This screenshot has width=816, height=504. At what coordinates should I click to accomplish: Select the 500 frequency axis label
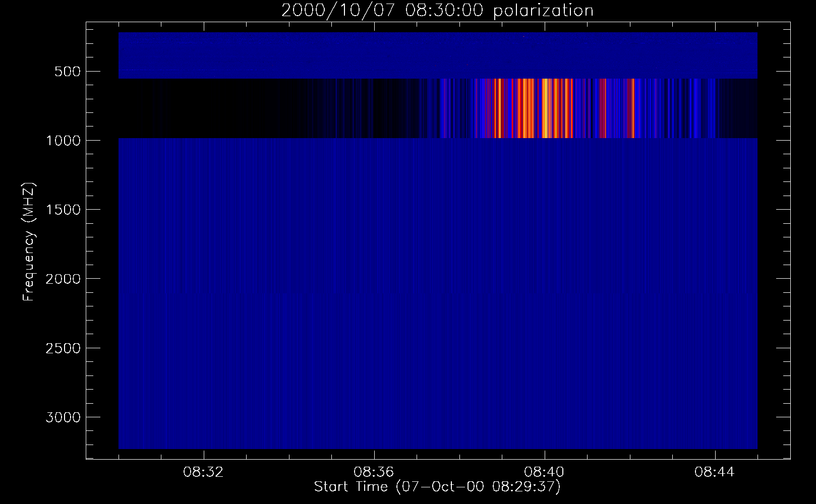(68, 72)
